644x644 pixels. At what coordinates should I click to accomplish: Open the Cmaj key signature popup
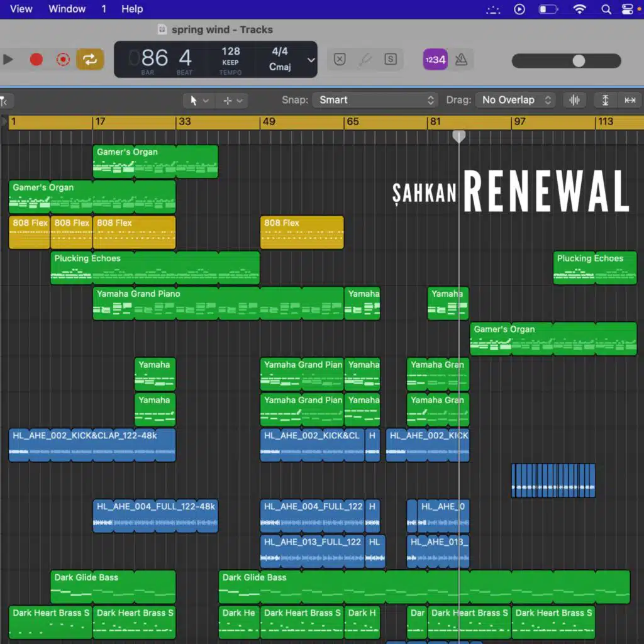(280, 67)
